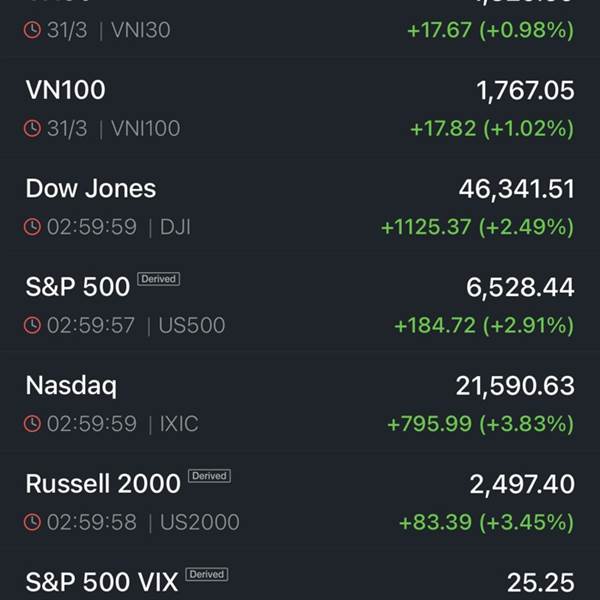Tap the Russell 2000 price 2,497.40
The width and height of the screenshot is (600, 600).
pyautogui.click(x=522, y=484)
